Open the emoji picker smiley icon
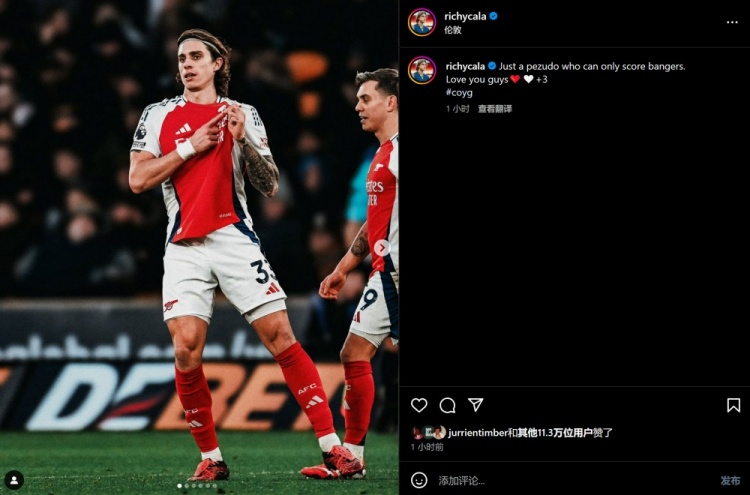The width and height of the screenshot is (750, 495). point(419,480)
